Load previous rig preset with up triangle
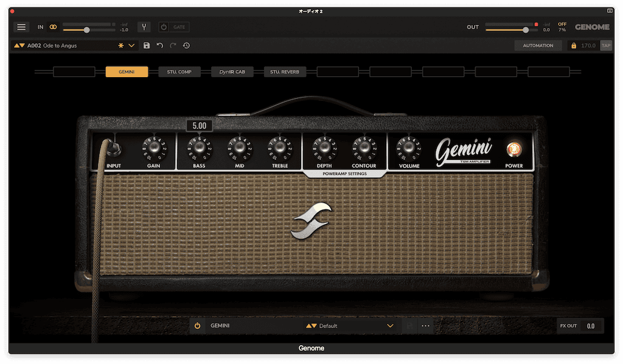This screenshot has height=364, width=623. coord(16,46)
